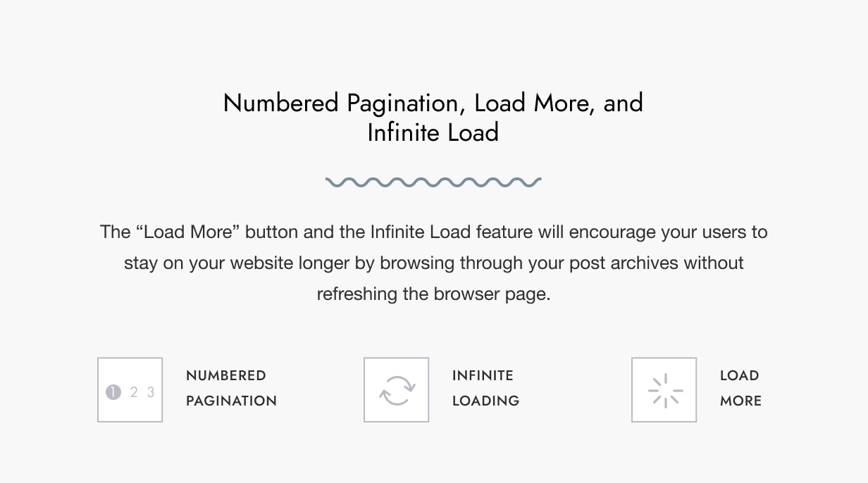Open the Infinite Loading feature label
This screenshot has width=868, height=483.
tap(485, 388)
